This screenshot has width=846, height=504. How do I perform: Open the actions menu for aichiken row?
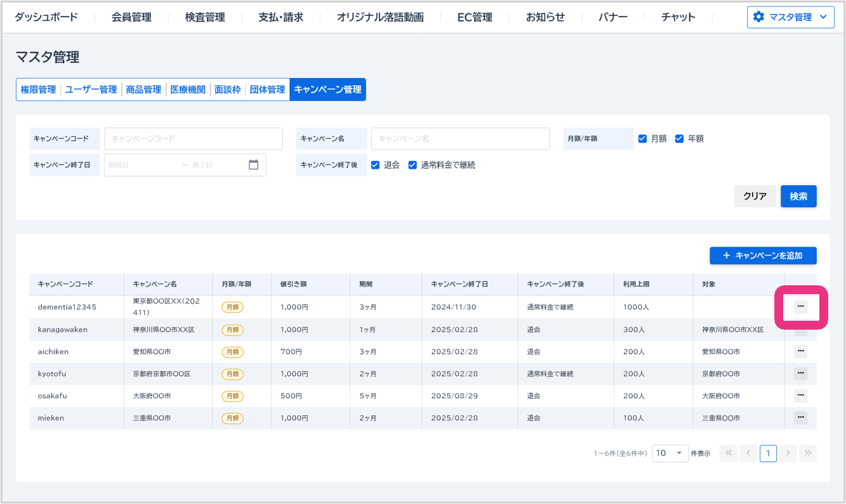coord(800,351)
